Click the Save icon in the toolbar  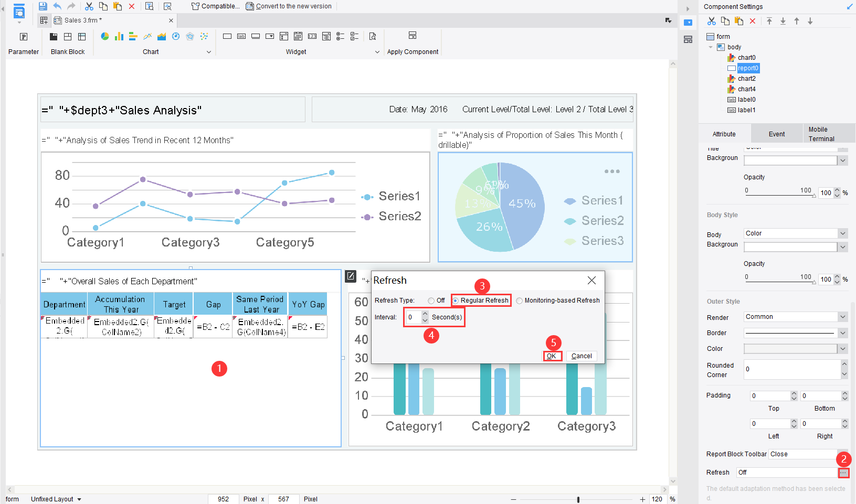(43, 6)
